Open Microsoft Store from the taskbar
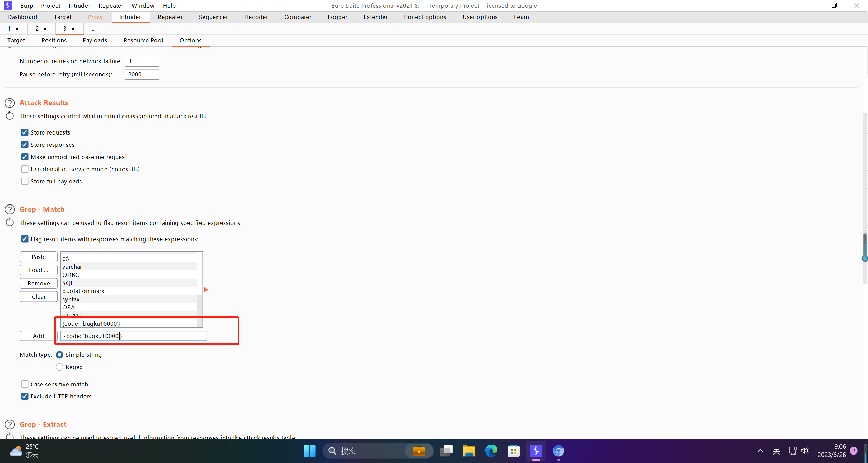This screenshot has height=463, width=868. (x=513, y=451)
